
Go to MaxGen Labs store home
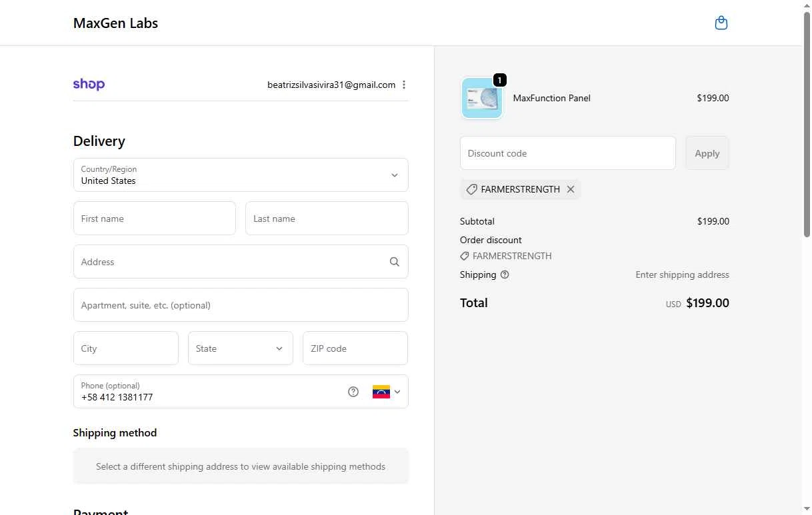click(115, 23)
